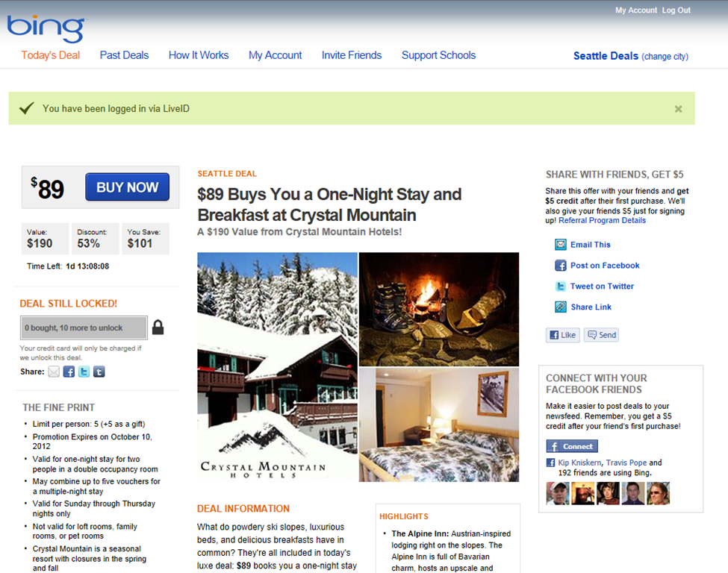Click the deal unlock progress bar

point(84,328)
